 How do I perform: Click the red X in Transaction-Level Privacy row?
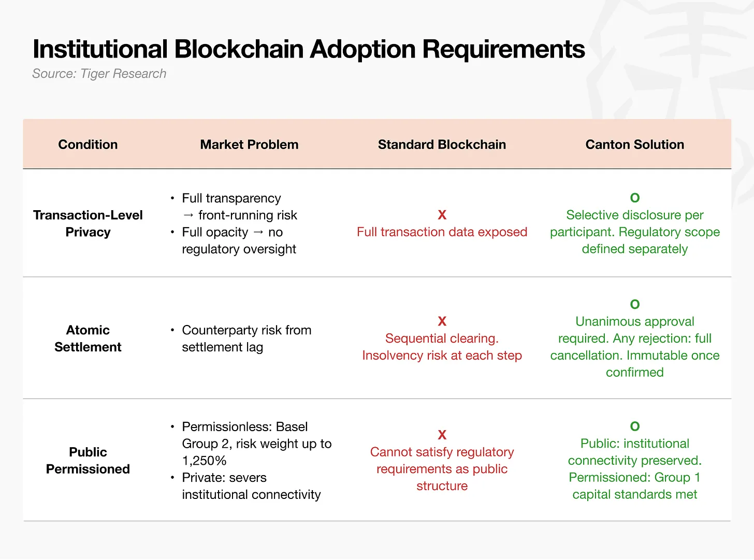point(442,215)
